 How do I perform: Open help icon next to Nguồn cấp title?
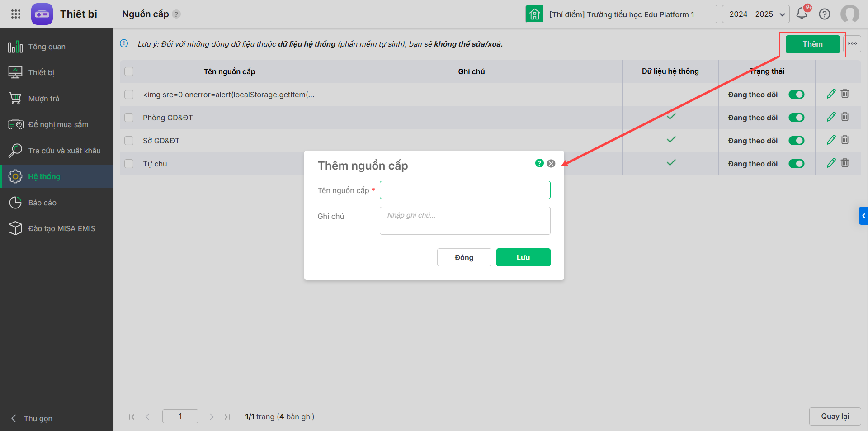point(176,14)
